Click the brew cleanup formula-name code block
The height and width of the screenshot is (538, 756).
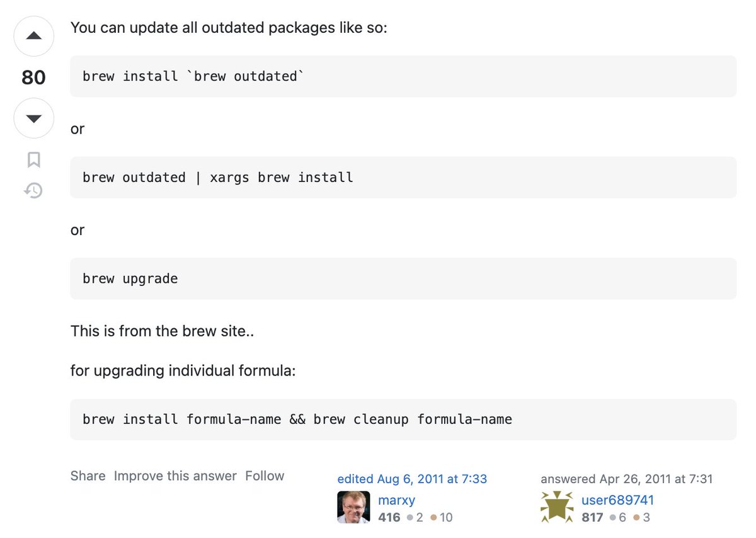tap(403, 420)
